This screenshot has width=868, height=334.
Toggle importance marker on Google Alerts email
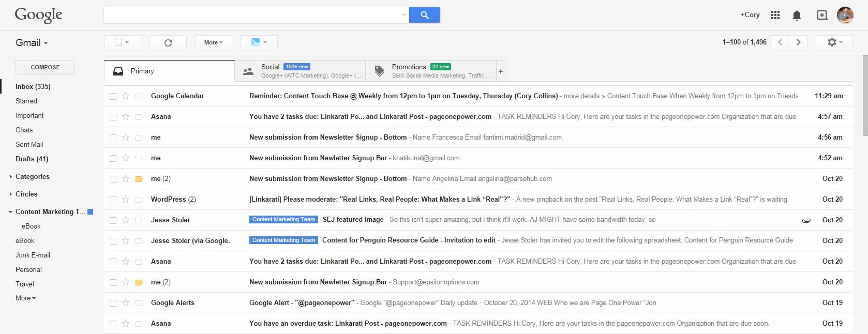click(x=139, y=303)
